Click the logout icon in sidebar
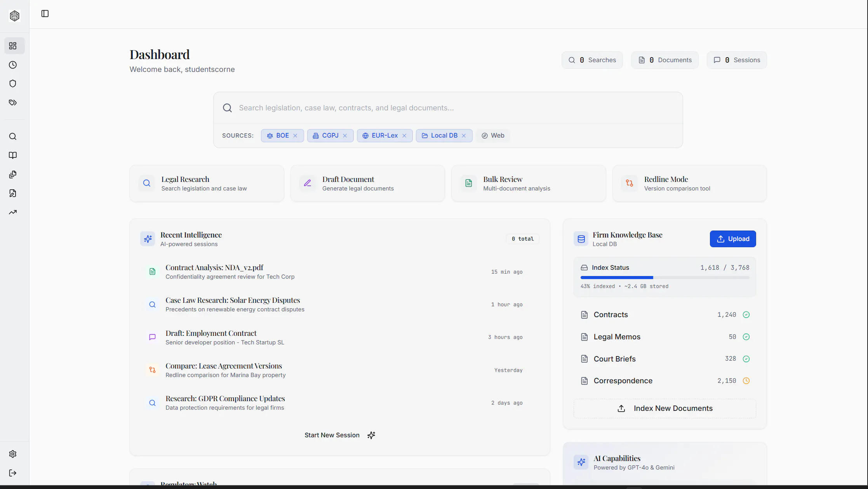Viewport: 868px width, 489px height. tap(13, 473)
